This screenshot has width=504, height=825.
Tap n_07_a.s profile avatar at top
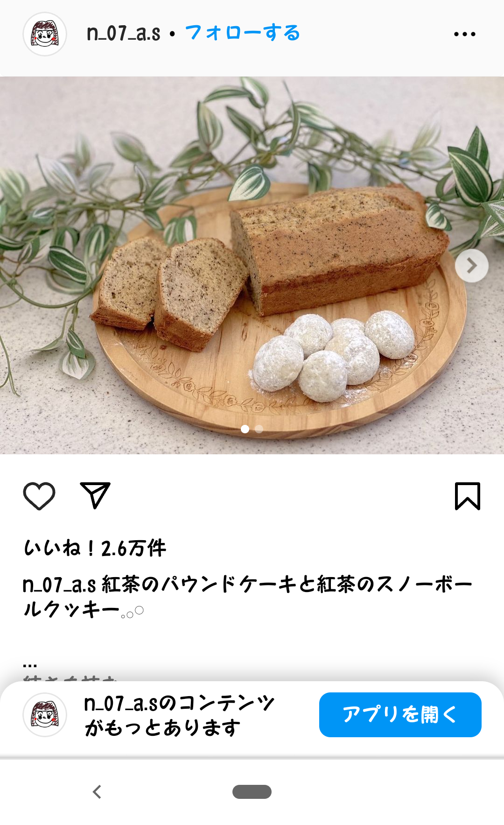click(x=45, y=34)
